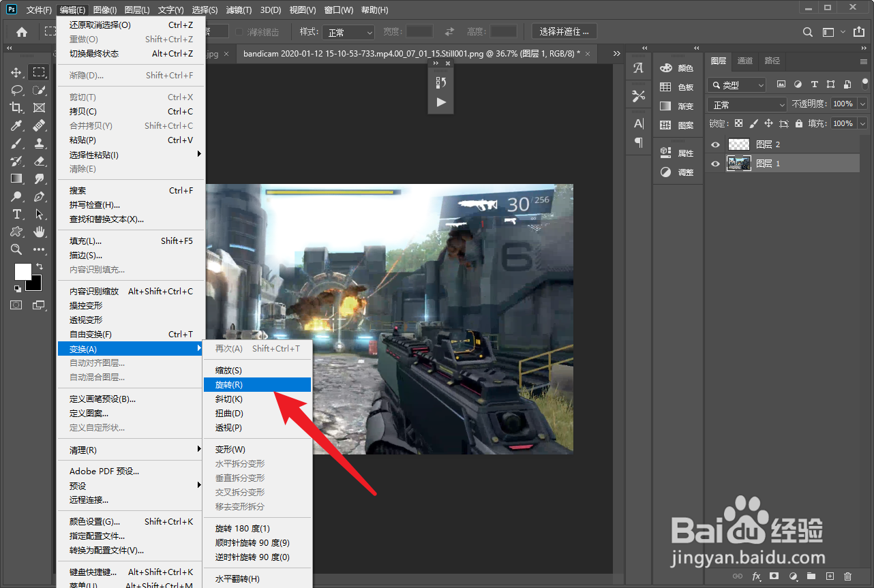Screen dimensions: 874x588
Task: Choose 缩放(S) in the transform submenu
Action: 258,371
